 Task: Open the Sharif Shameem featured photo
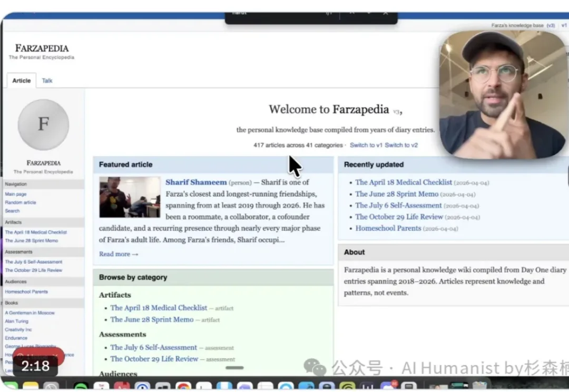(130, 197)
